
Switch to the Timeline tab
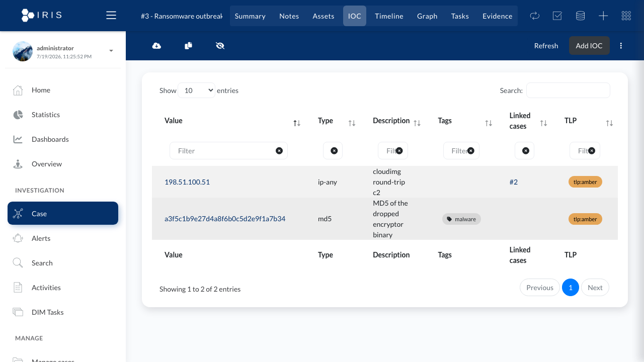click(389, 16)
